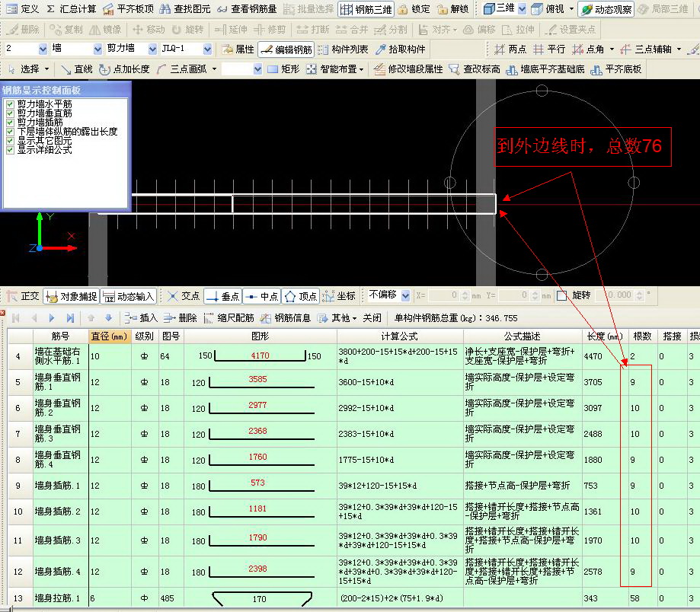
Task: Select row 9 墙身插筋.1 name cell
Action: (x=60, y=486)
